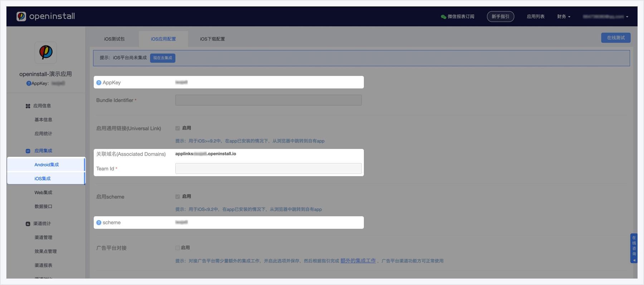Open Web集成 in sidebar
644x285 pixels.
click(43, 193)
